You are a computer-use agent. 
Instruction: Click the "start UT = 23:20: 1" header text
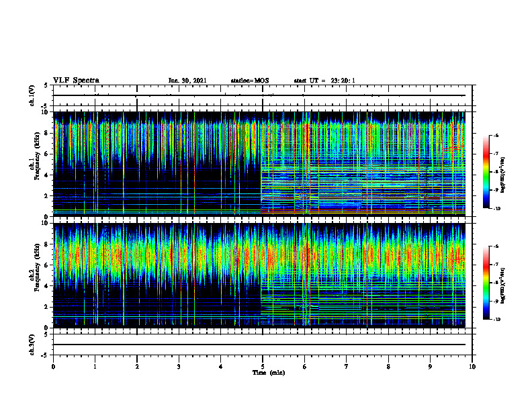click(324, 81)
